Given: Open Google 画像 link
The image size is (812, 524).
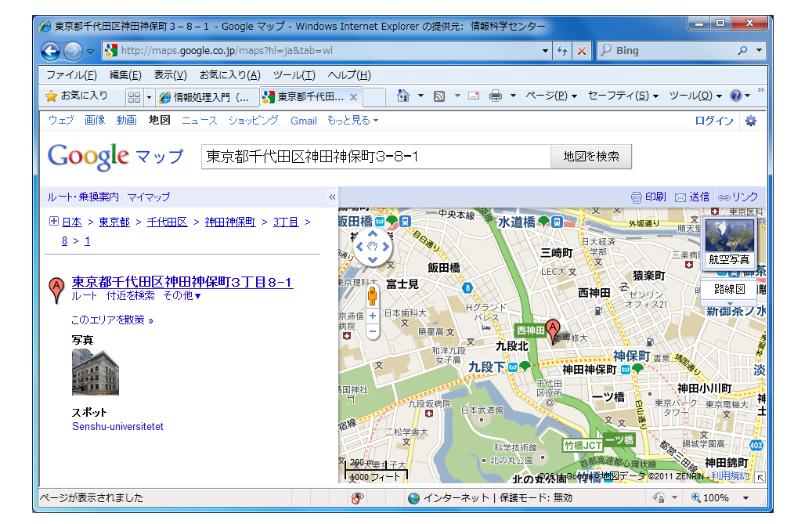Looking at the screenshot, I should [x=96, y=121].
